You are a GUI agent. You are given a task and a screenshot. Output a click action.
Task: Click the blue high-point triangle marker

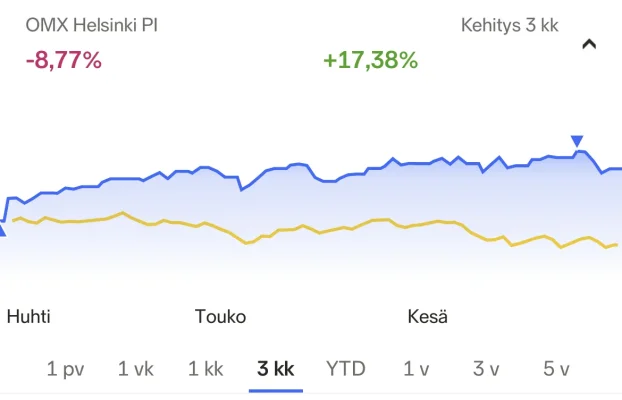(576, 141)
